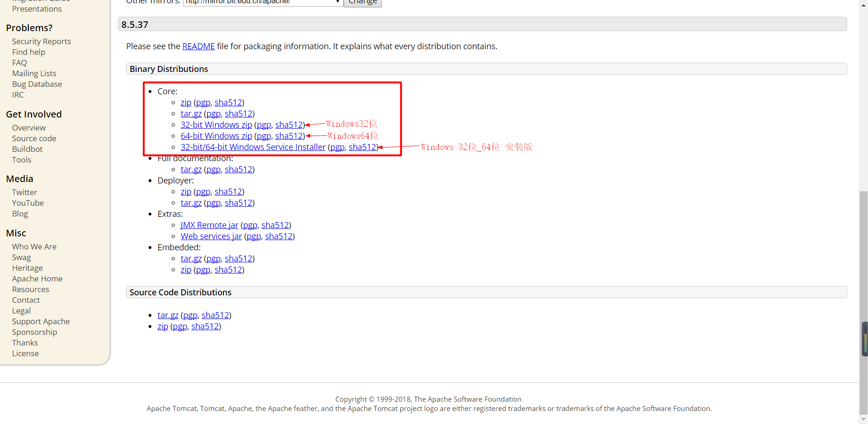Open Resources sidebar link
The image size is (868, 424).
click(31, 289)
